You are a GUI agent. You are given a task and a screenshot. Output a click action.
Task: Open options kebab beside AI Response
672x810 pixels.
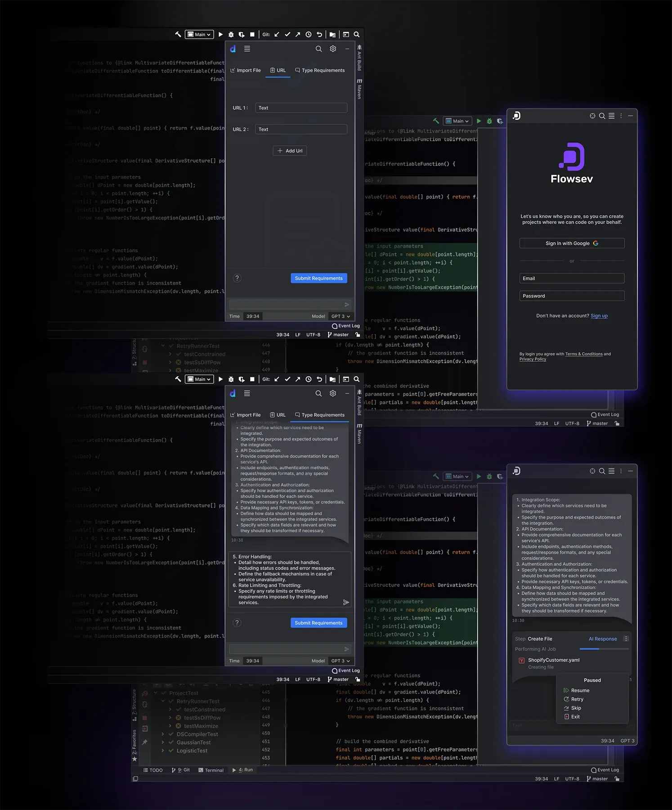(626, 639)
